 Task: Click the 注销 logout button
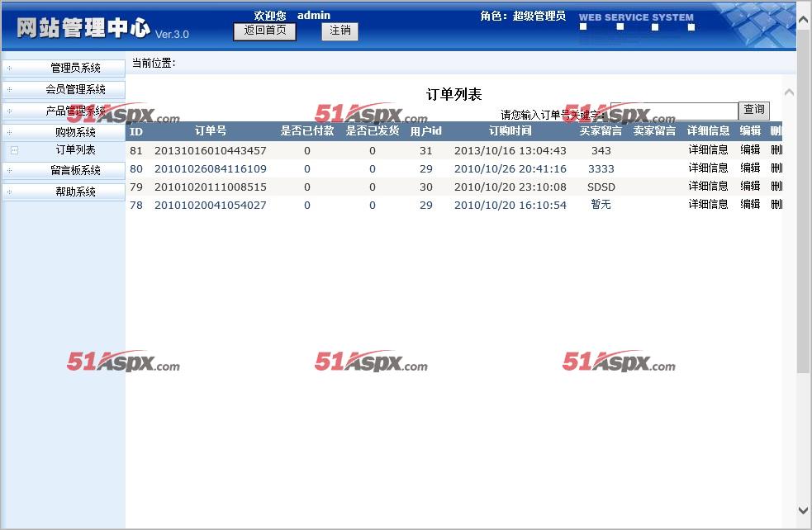click(340, 31)
